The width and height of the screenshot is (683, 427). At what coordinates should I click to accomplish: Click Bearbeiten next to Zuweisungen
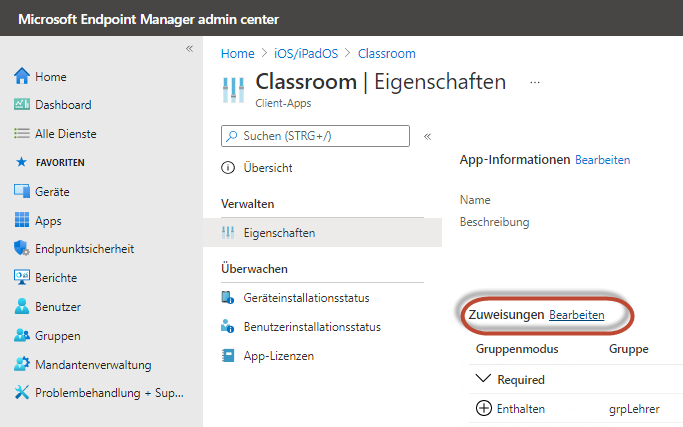[576, 315]
